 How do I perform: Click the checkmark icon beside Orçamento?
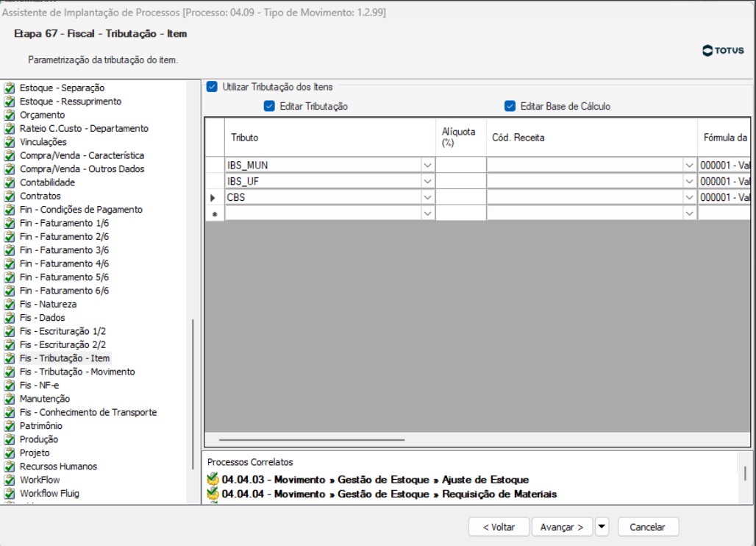pos(10,116)
